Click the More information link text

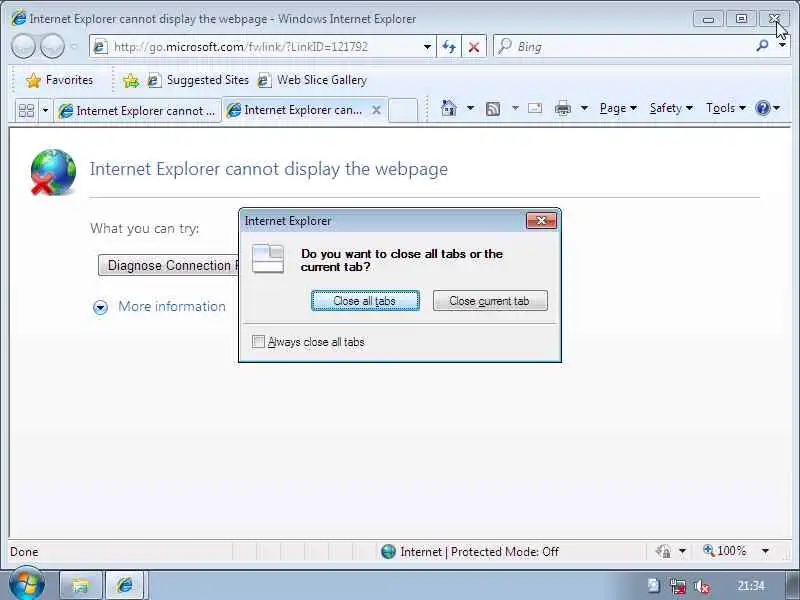point(172,307)
